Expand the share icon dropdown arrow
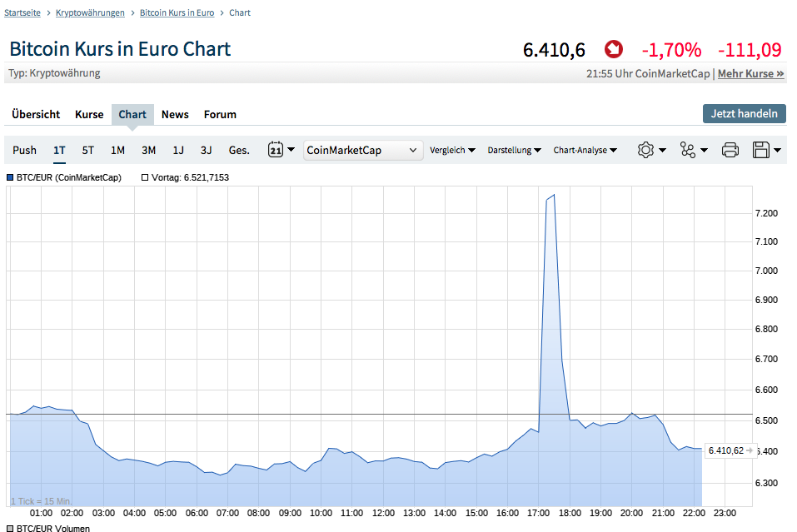The image size is (797, 532). (x=704, y=150)
